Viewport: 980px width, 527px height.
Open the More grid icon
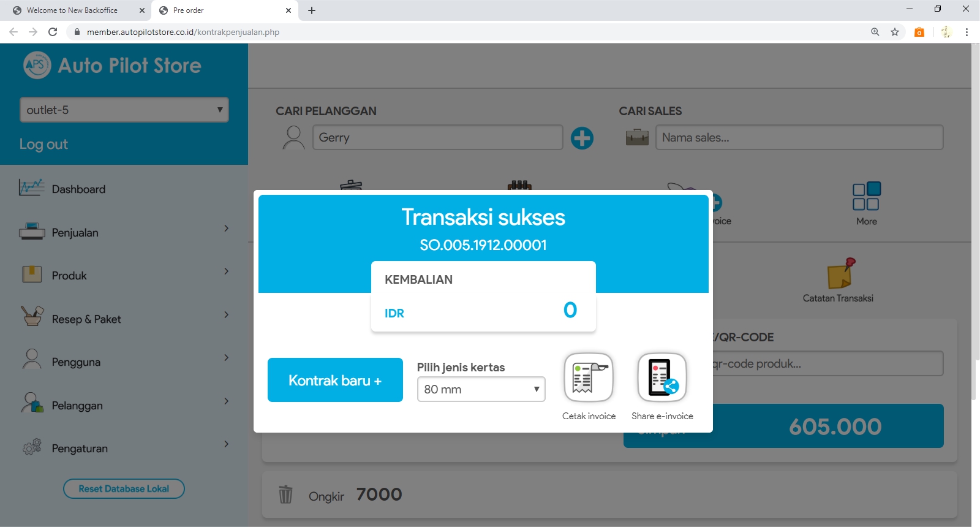pyautogui.click(x=866, y=197)
